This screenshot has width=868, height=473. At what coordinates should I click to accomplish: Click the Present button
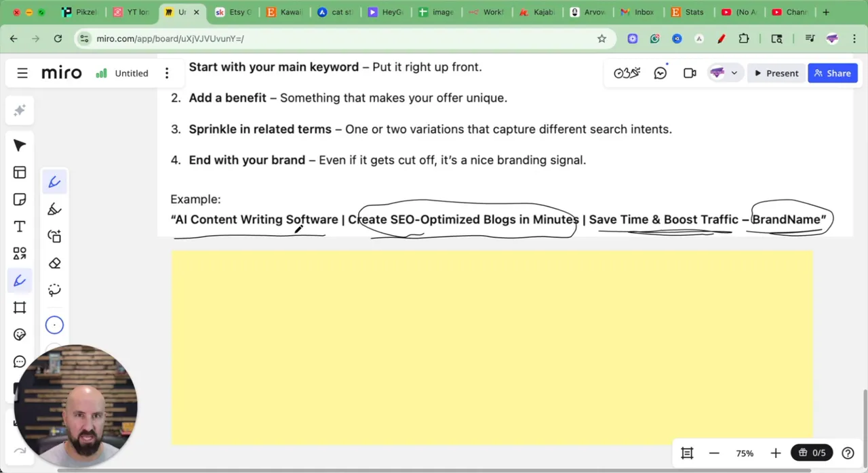pyautogui.click(x=776, y=73)
